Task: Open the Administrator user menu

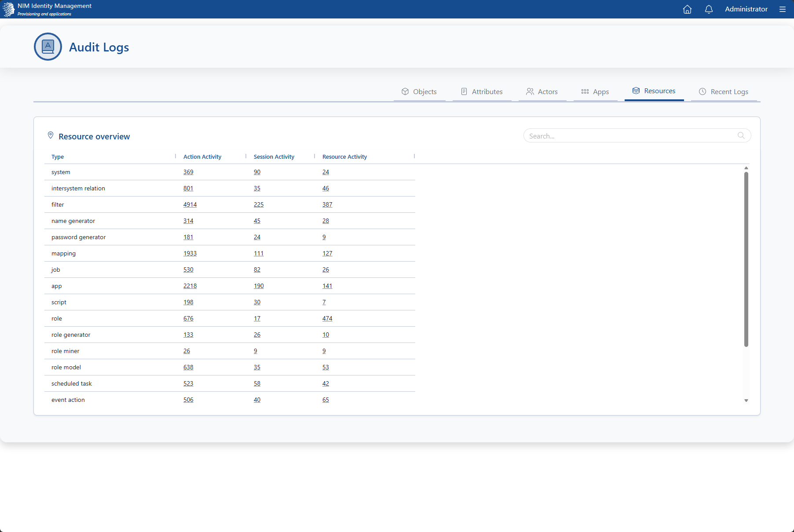Action: click(746, 9)
